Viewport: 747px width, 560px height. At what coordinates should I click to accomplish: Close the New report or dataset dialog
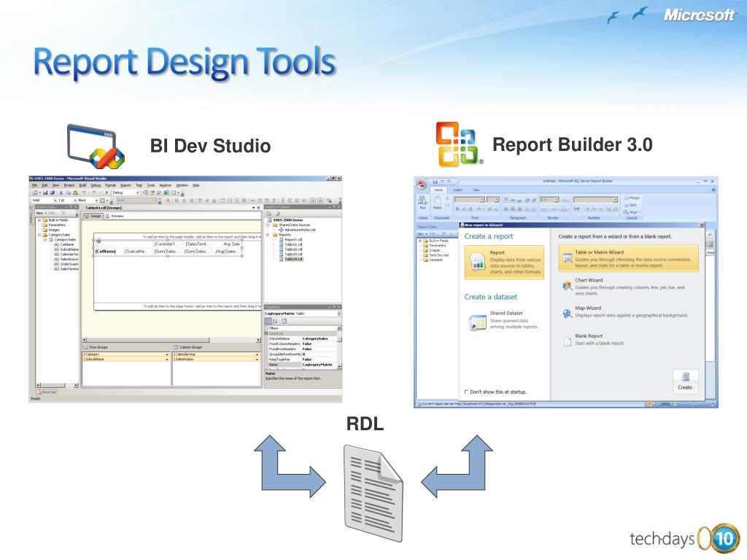702,225
